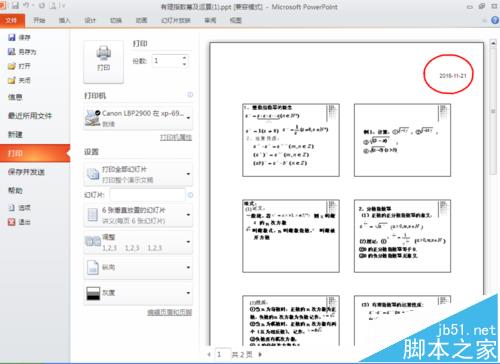This screenshot has width=500, height=364.
Task: Select Print in the backstage sidebar
Action: click(35, 153)
